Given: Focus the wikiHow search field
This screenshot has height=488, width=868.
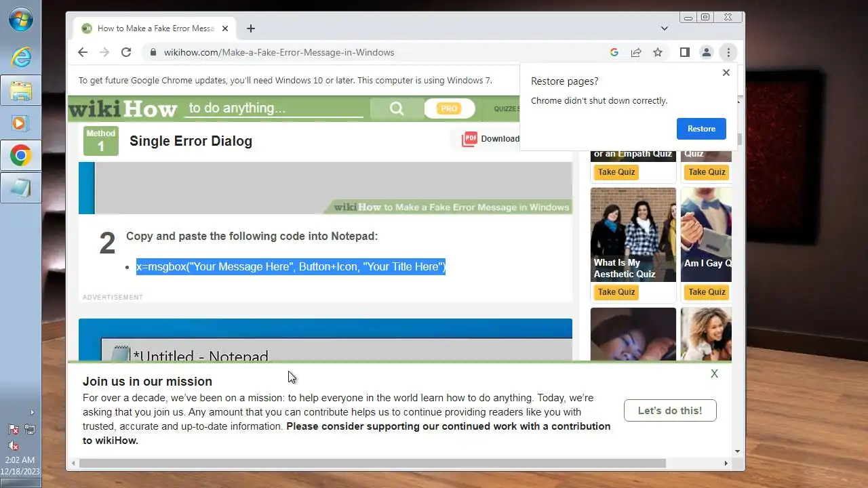Looking at the screenshot, I should (275, 108).
